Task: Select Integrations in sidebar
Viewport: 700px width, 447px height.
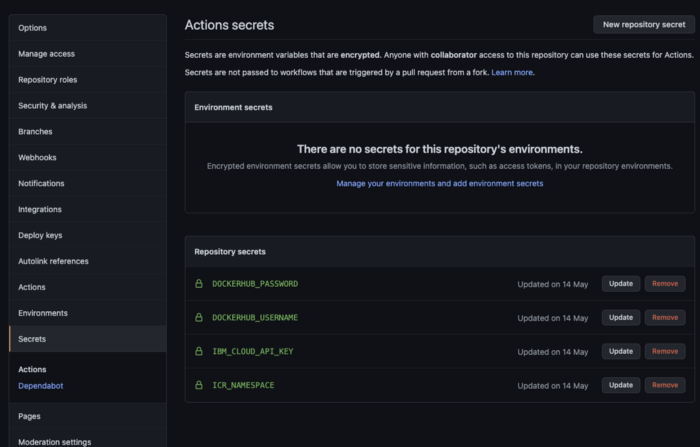Action: [x=88, y=209]
